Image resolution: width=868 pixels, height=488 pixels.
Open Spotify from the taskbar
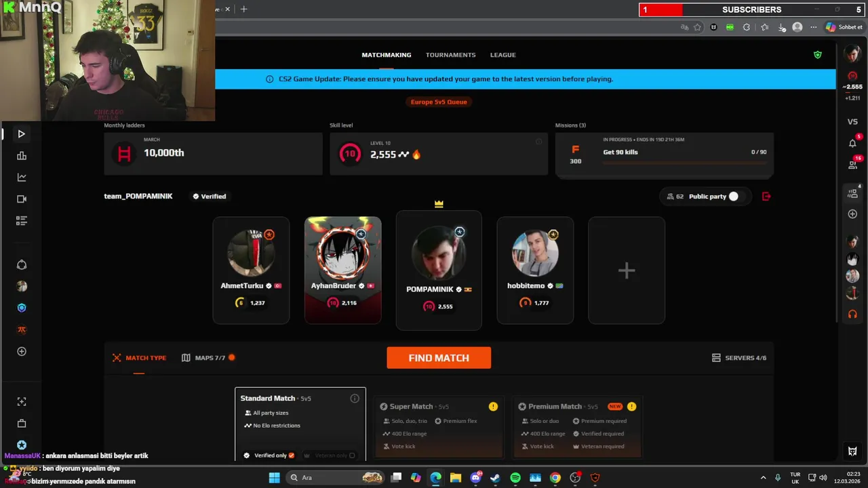click(x=515, y=478)
